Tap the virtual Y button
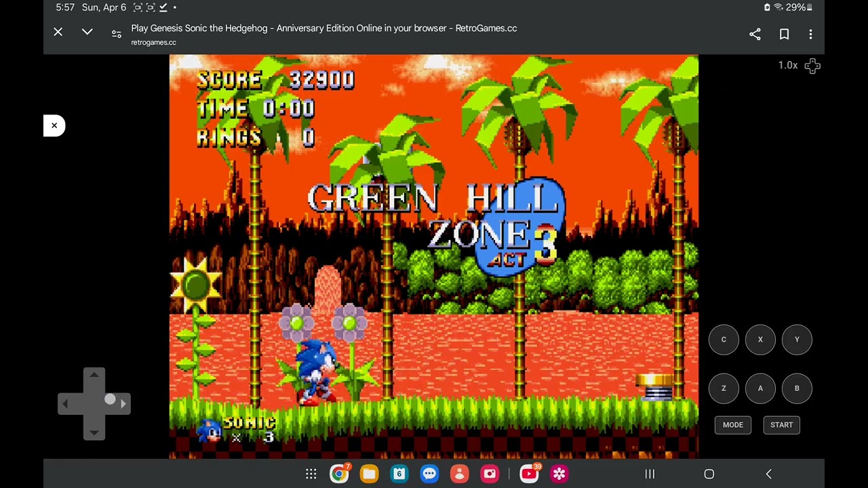Screen dimensions: 868x488 (797, 340)
